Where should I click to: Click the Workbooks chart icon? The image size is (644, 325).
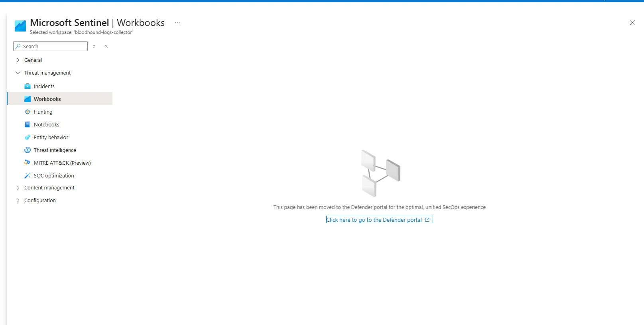click(x=28, y=99)
